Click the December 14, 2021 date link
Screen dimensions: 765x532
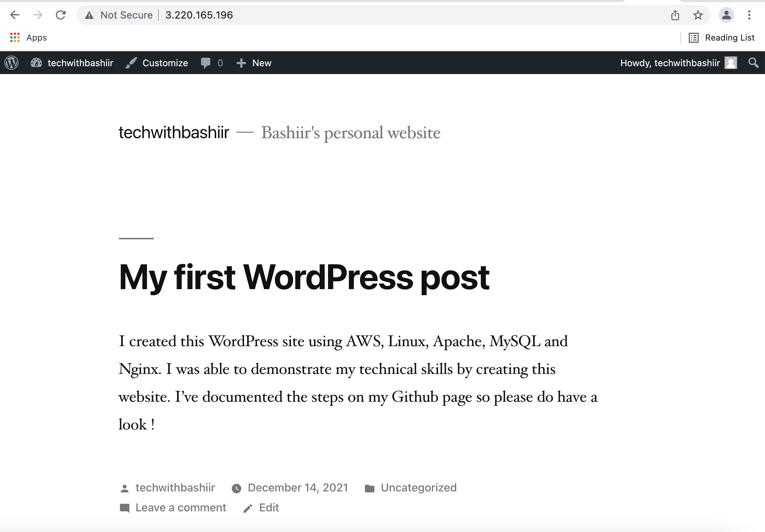[x=298, y=487]
